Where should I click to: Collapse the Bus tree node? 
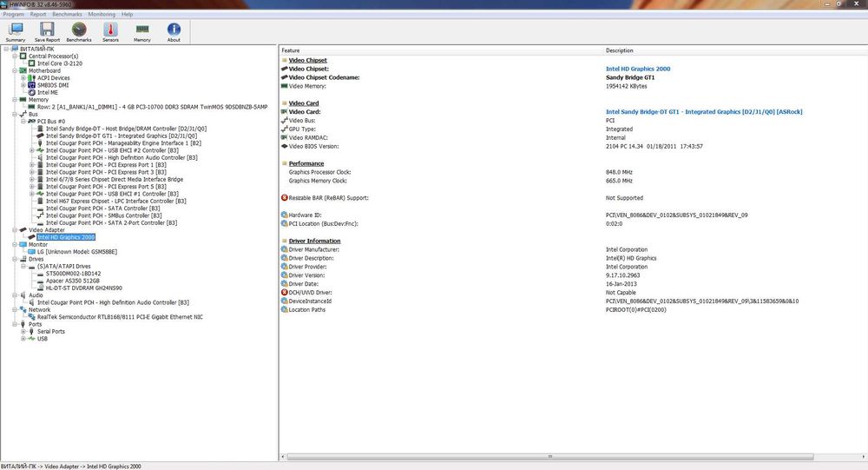[15, 114]
